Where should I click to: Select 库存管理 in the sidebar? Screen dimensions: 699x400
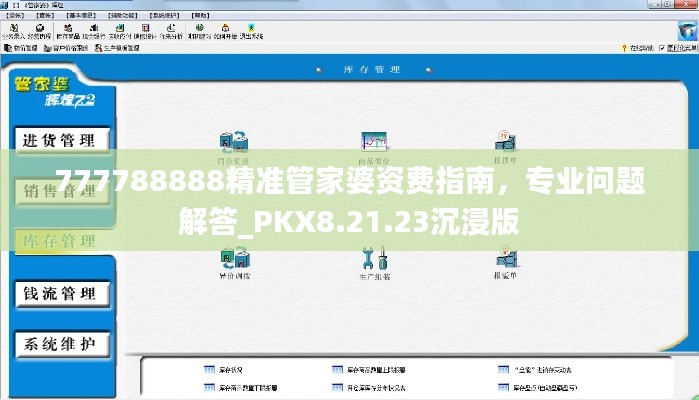(x=62, y=241)
